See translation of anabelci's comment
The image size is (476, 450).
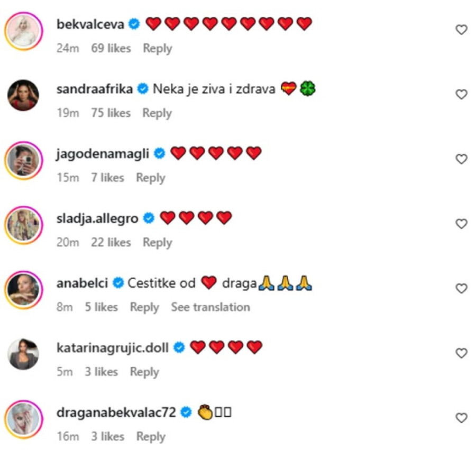[x=210, y=307]
